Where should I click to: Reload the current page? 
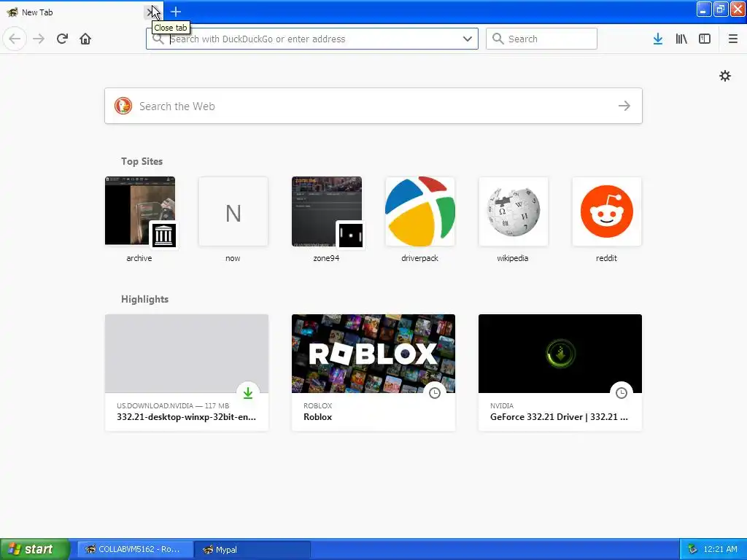click(62, 39)
